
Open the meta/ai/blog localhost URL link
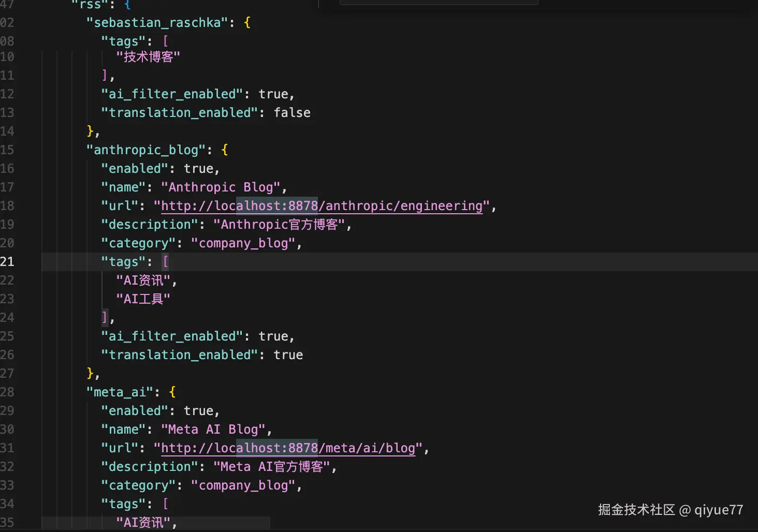point(288,448)
